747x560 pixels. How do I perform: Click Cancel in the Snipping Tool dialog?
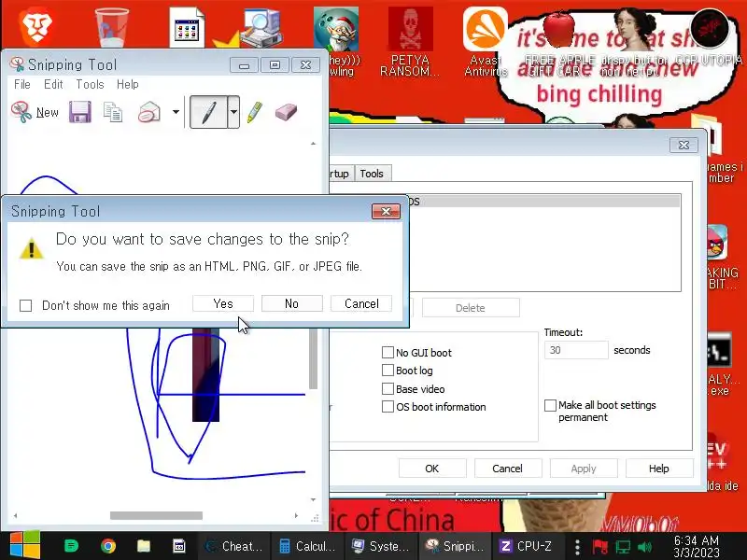(x=361, y=303)
